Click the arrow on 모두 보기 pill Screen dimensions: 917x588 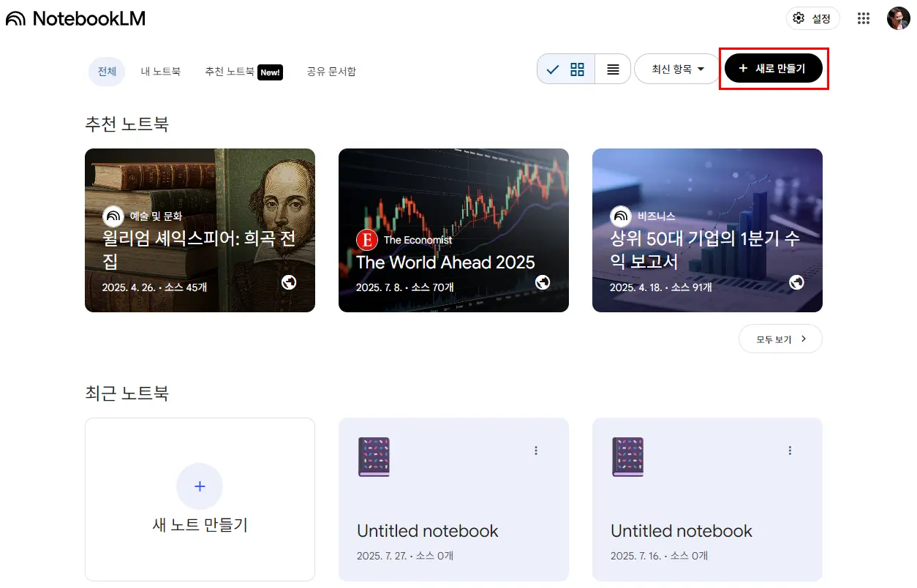click(x=802, y=339)
